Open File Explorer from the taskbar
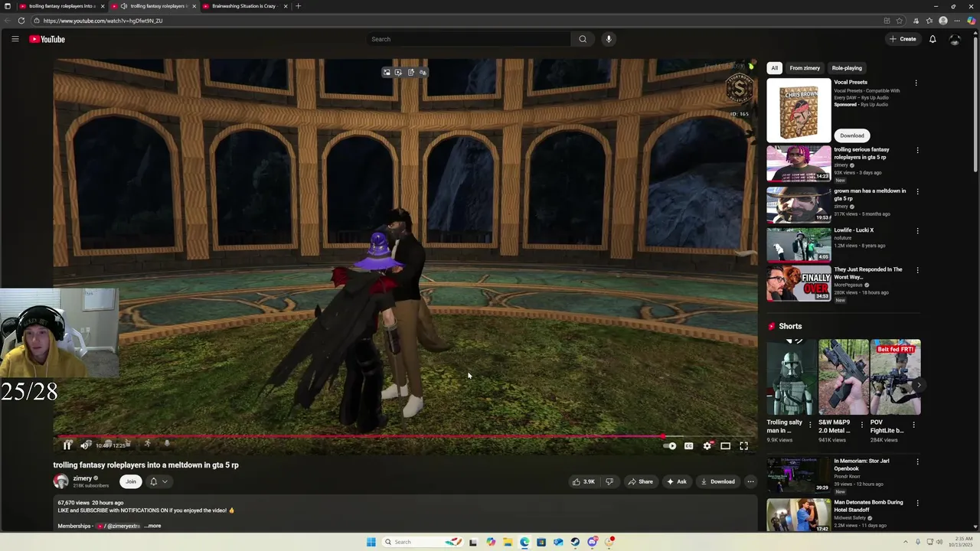980x551 pixels. pyautogui.click(x=507, y=542)
